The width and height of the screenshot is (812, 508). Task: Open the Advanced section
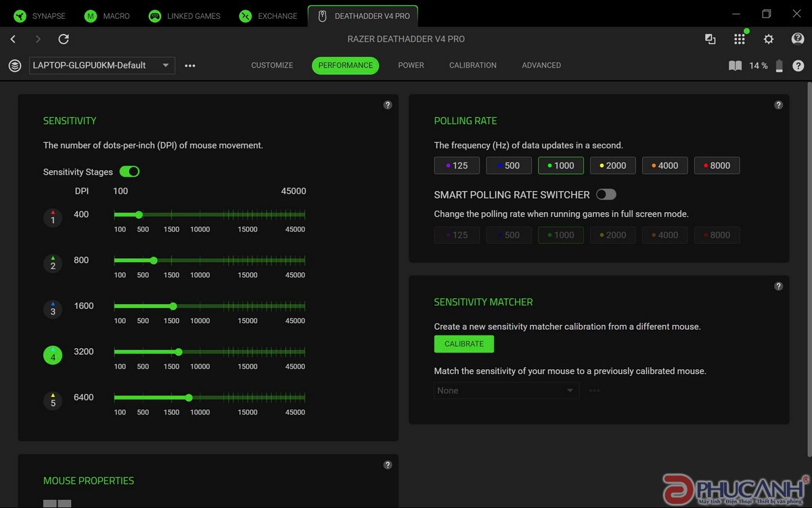[x=541, y=65]
